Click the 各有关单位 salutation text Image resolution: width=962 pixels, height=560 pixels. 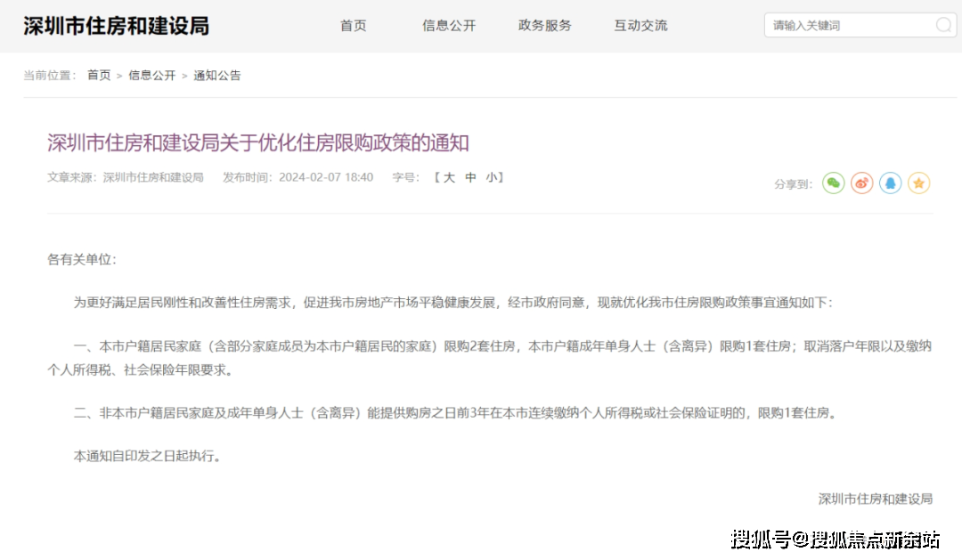pyautogui.click(x=82, y=259)
